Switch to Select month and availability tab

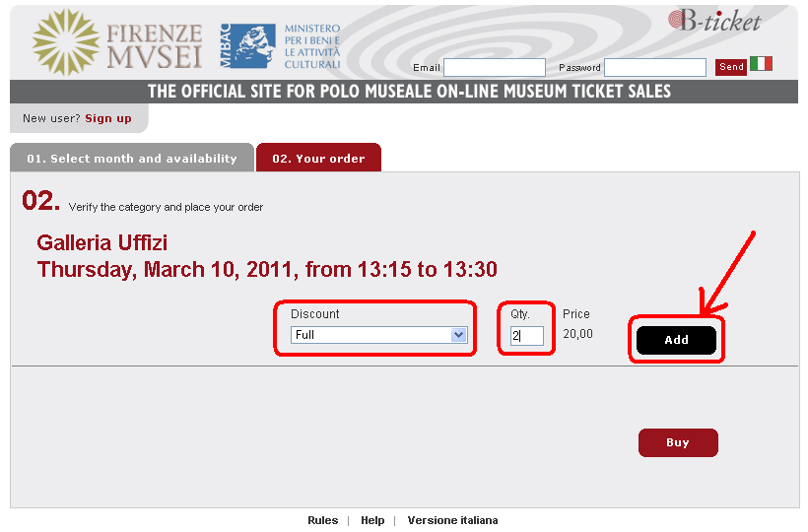(132, 158)
